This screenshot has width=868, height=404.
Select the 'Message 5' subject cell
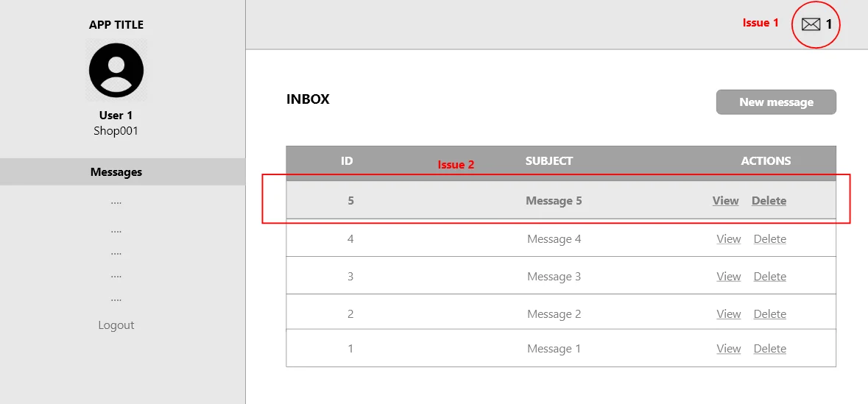[x=554, y=200]
